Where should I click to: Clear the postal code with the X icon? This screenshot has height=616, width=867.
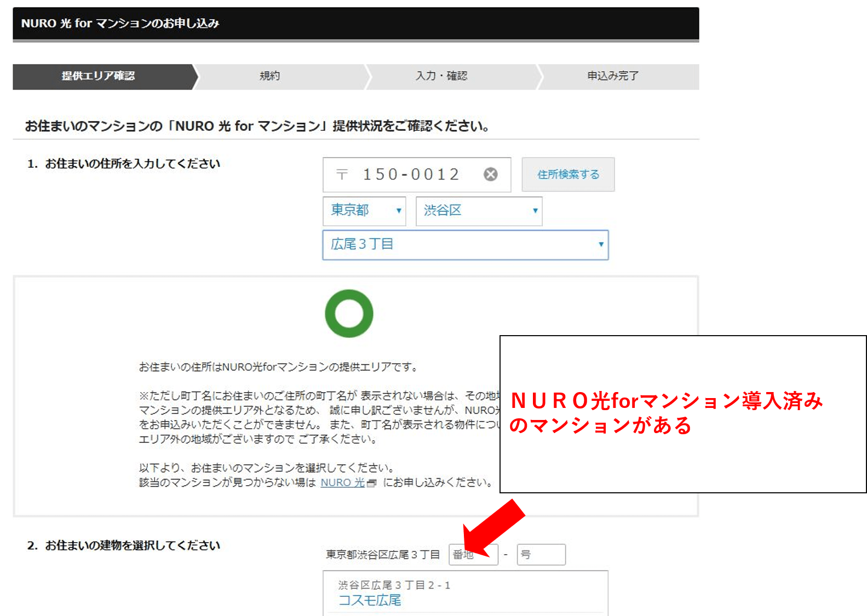tap(491, 174)
